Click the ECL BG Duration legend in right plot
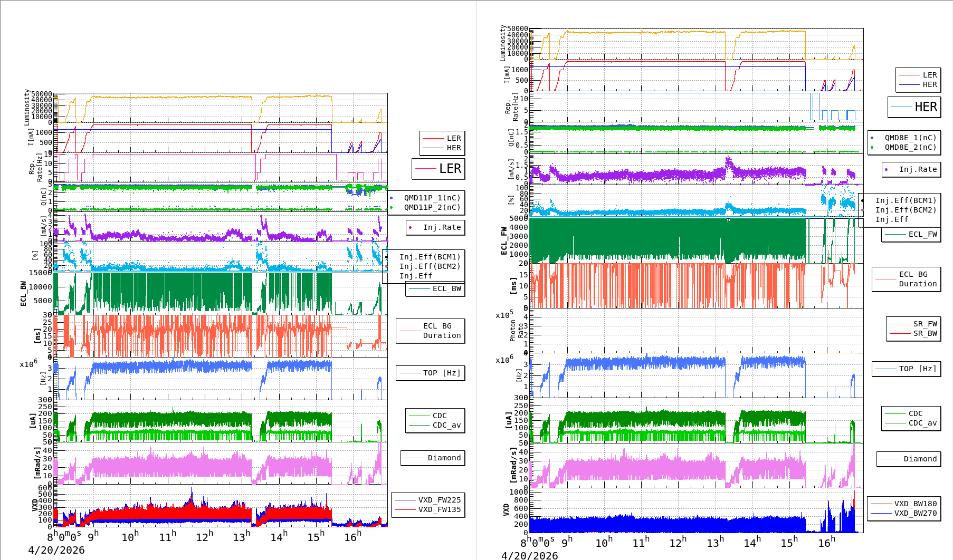 point(907,279)
